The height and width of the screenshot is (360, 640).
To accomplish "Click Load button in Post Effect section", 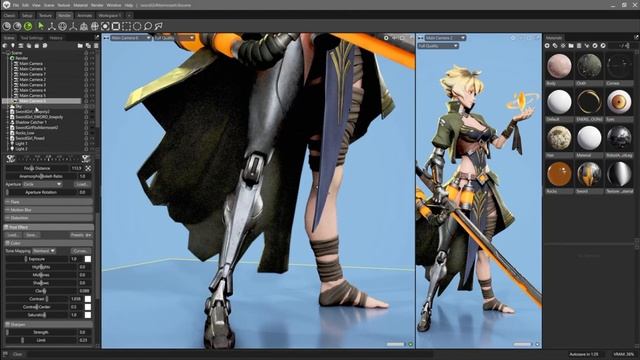I will tap(13, 235).
